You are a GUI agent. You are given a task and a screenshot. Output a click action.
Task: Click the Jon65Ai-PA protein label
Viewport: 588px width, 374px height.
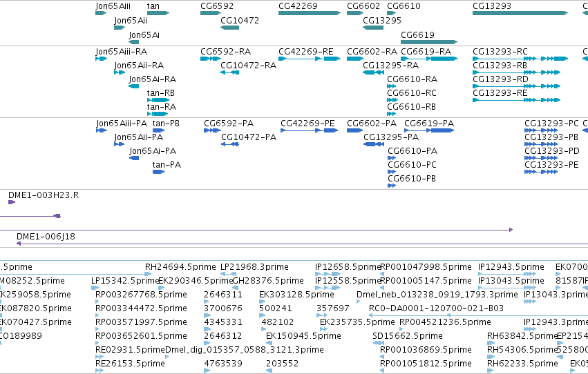click(153, 151)
